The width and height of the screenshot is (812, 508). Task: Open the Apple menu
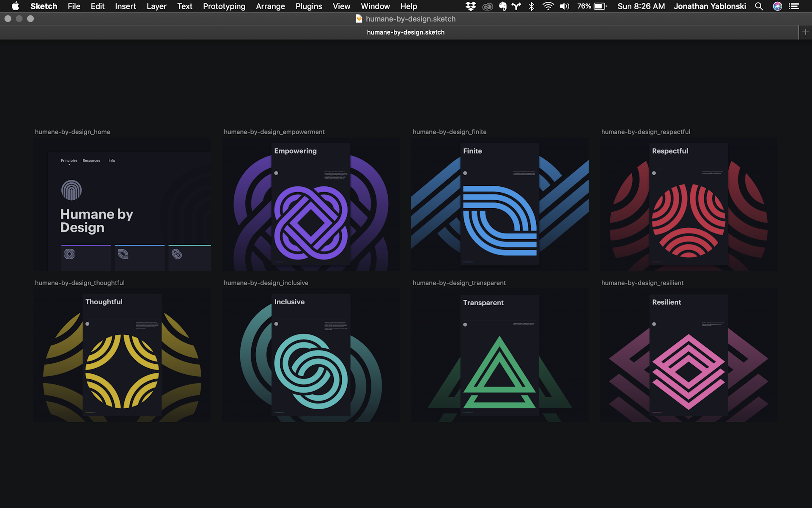(15, 6)
